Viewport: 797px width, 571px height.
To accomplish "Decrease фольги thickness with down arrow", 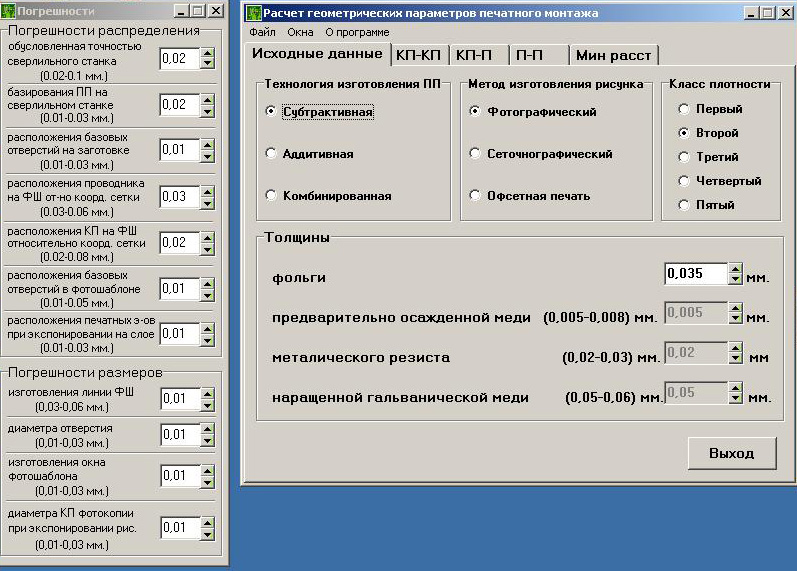I will [x=735, y=280].
